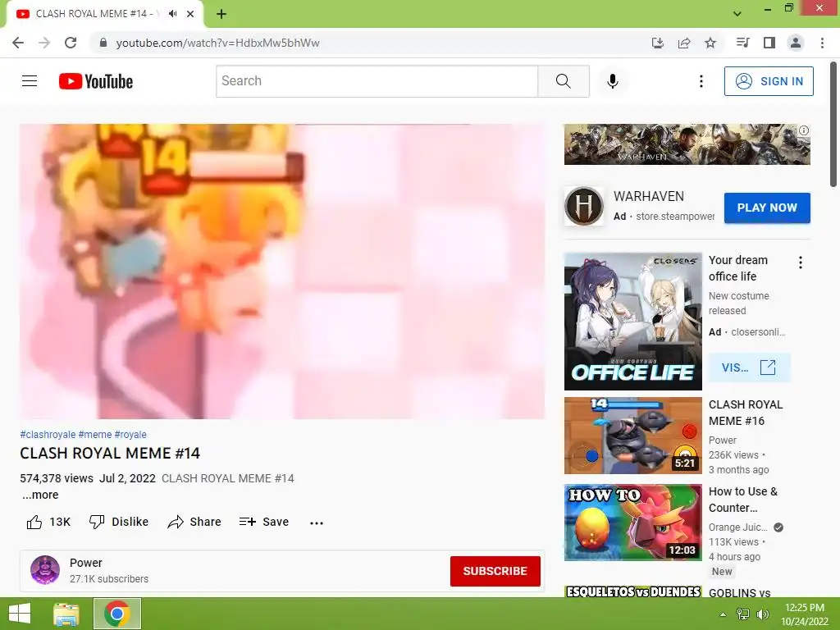
Task: Open File Explorer from taskbar
Action: (66, 614)
